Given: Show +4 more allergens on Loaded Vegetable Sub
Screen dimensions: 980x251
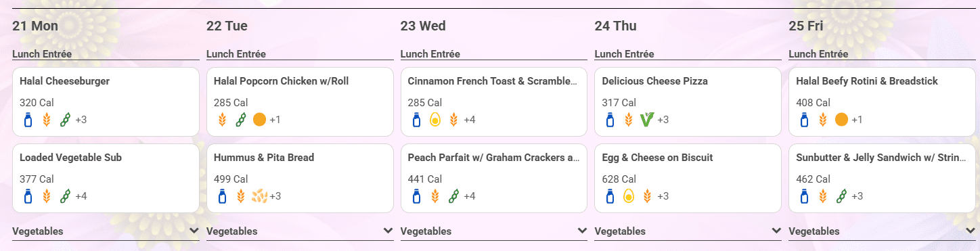Looking at the screenshot, I should [81, 196].
